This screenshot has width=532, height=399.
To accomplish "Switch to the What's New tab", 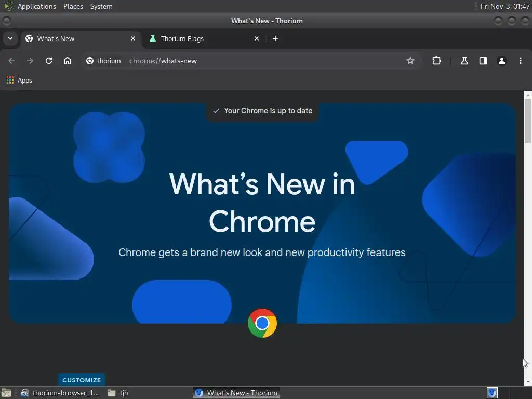I will (x=81, y=38).
